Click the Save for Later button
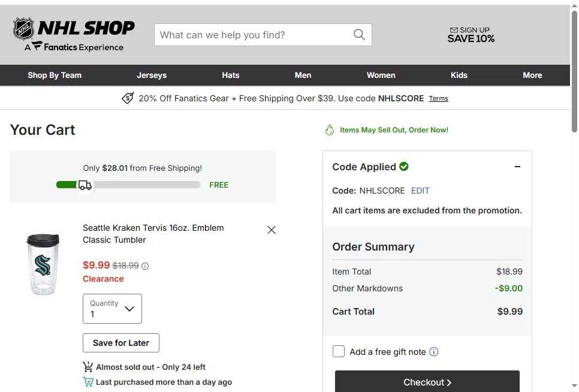Screen dimensions: 579x392 tap(121, 343)
